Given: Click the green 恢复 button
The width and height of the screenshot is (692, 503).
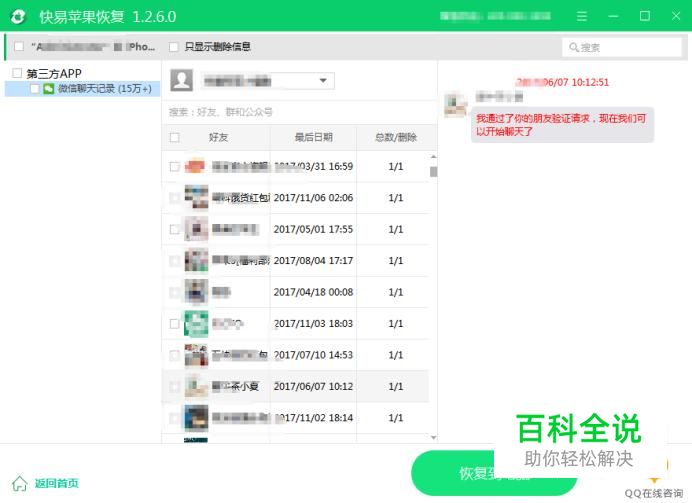Looking at the screenshot, I should pyautogui.click(x=494, y=473).
